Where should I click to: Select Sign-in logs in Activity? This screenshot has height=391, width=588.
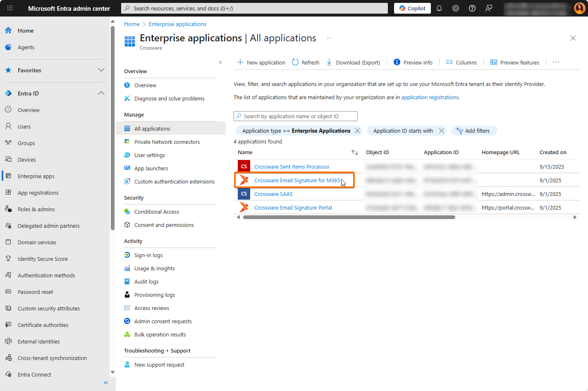click(148, 255)
